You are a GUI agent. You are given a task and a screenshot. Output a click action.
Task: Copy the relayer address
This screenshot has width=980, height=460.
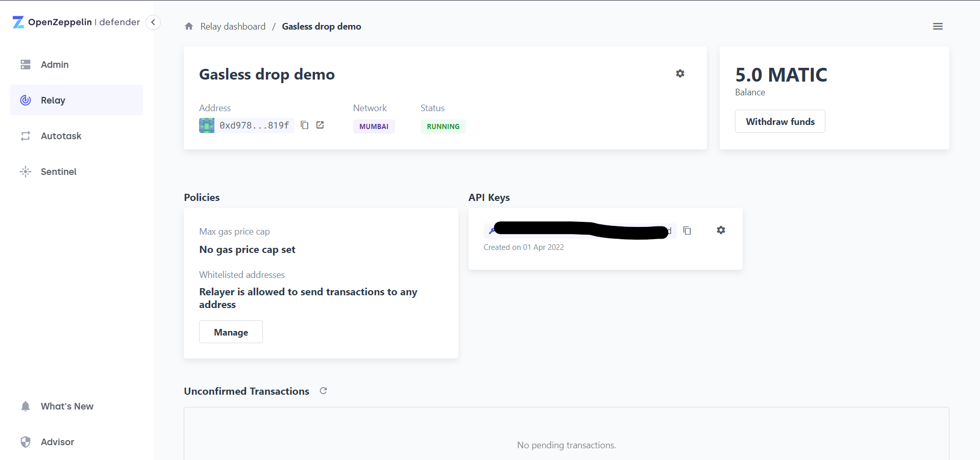tap(305, 125)
